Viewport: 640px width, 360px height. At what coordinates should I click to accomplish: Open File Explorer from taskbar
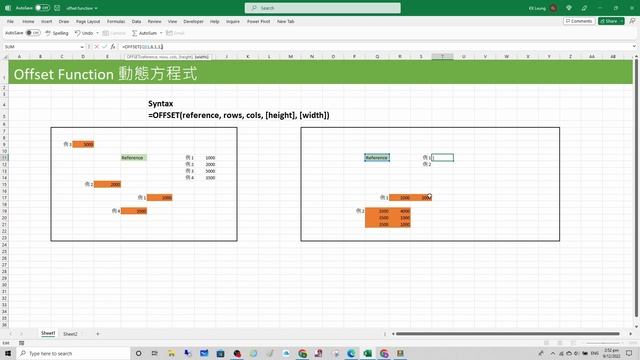coord(171,353)
